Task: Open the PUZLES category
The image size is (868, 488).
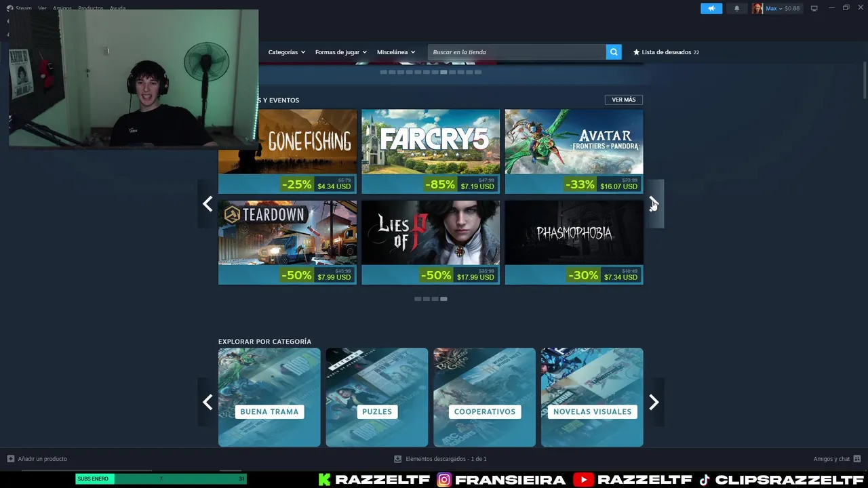Action: [x=377, y=397]
